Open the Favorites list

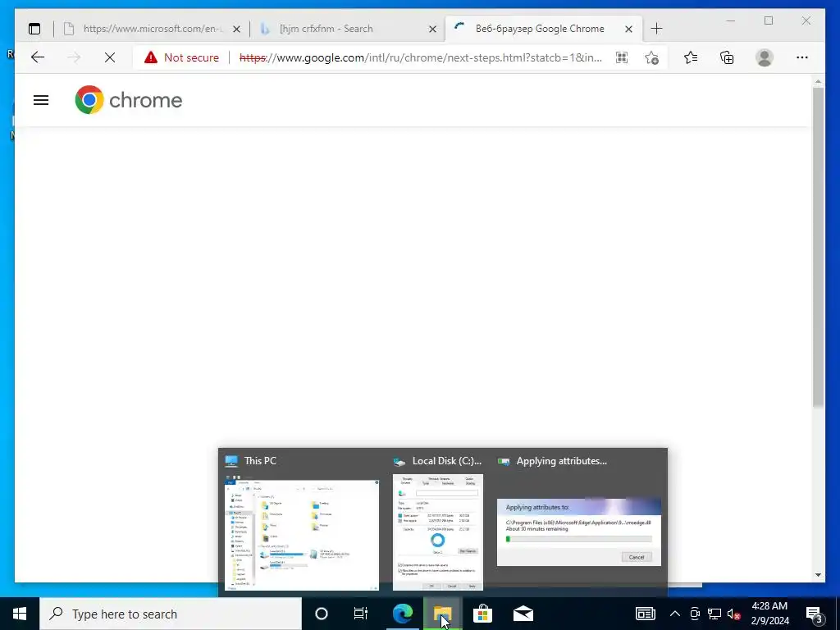(x=691, y=57)
